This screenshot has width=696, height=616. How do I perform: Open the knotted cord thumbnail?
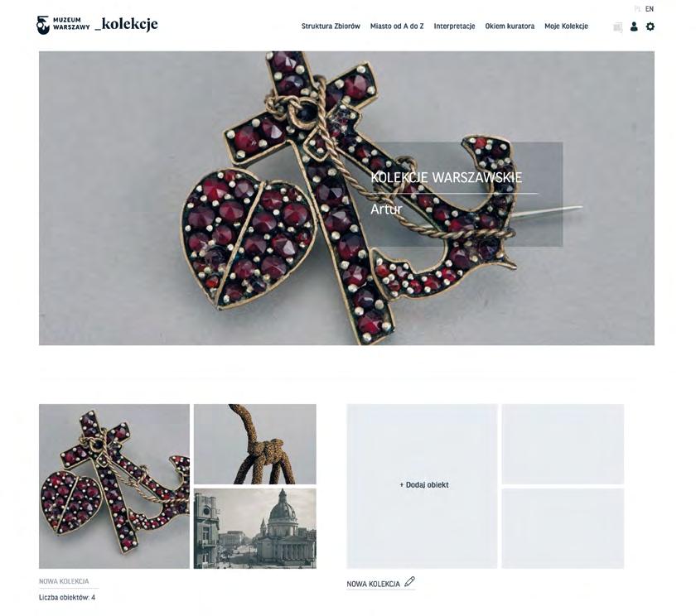click(255, 444)
